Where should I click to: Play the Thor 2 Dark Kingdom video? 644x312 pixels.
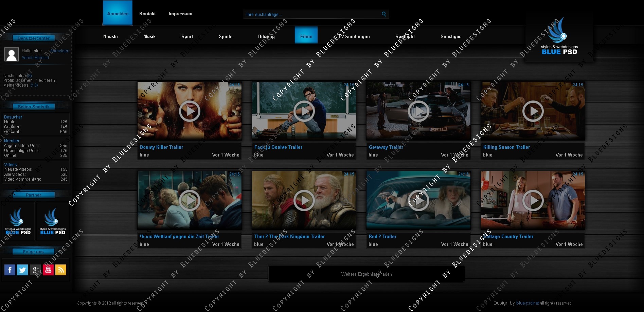tap(304, 200)
